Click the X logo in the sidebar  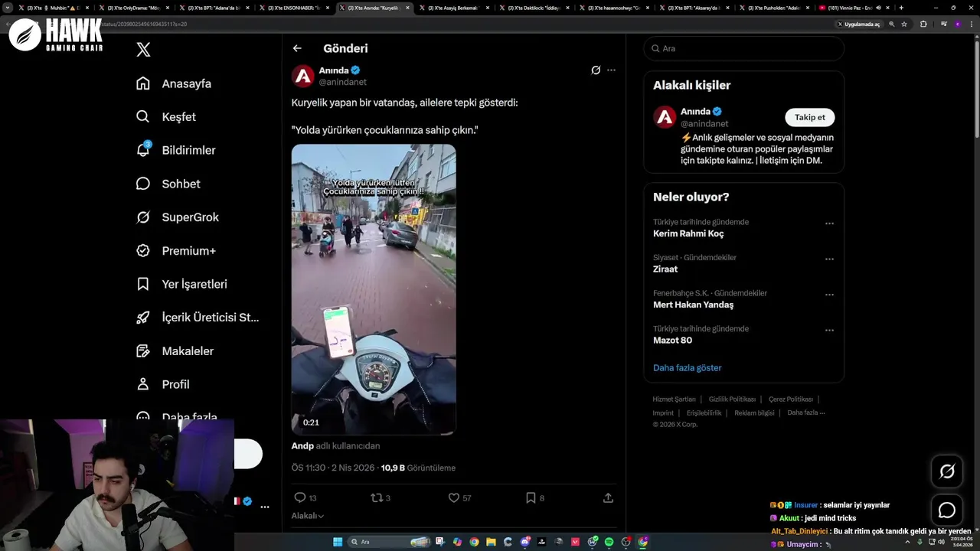(143, 50)
